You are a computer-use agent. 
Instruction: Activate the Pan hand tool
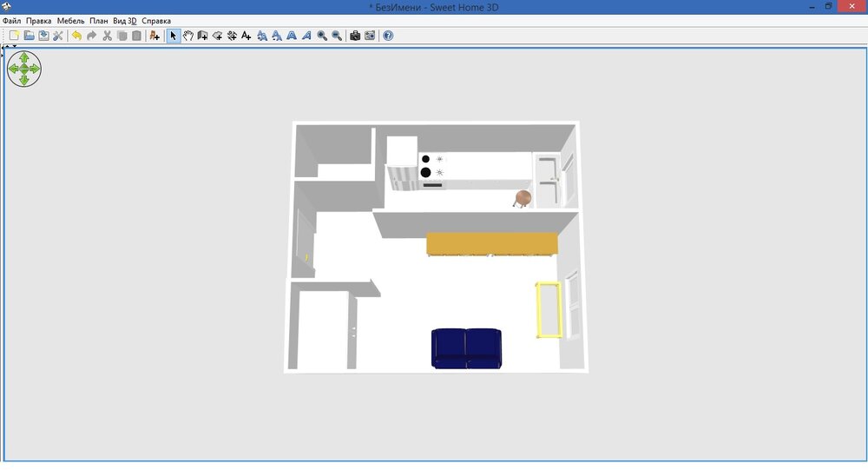[188, 36]
